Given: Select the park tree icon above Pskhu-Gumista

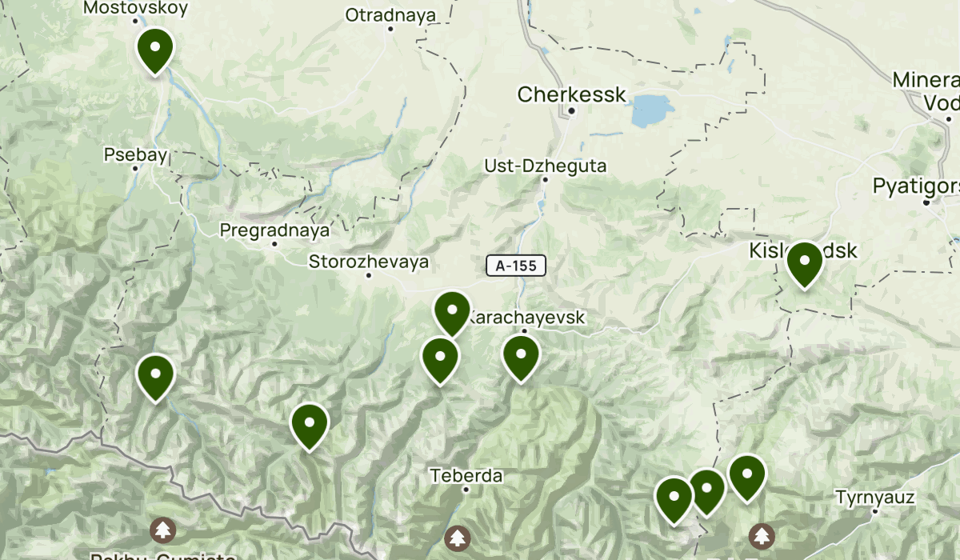Looking at the screenshot, I should [163, 529].
